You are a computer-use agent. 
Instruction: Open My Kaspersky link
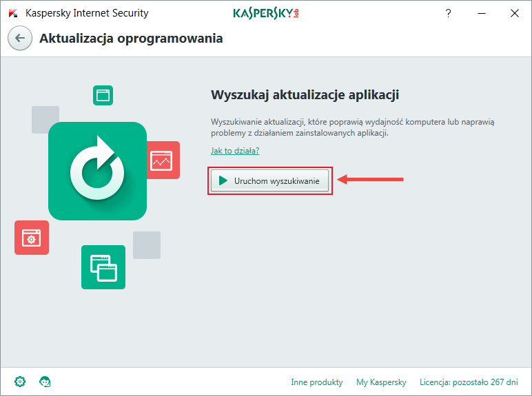coord(381,382)
